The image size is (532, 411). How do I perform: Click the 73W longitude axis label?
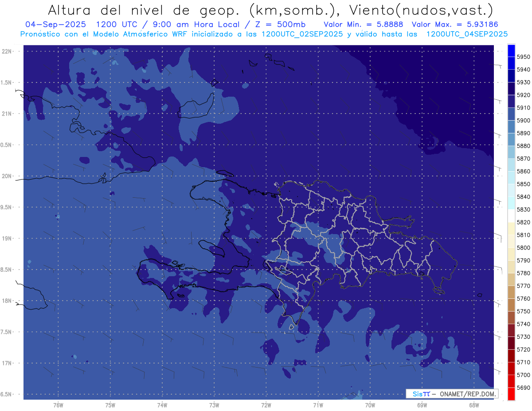pos(214,405)
